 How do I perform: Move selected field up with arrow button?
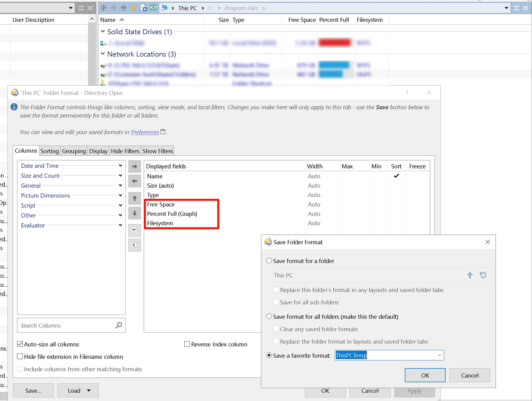pyautogui.click(x=135, y=198)
